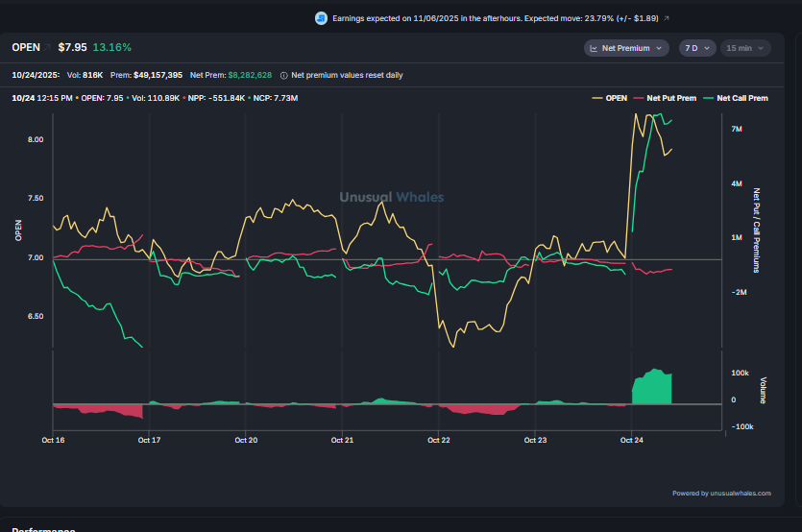Select the Oct 20 date axis label
The image size is (802, 532).
coord(246,440)
